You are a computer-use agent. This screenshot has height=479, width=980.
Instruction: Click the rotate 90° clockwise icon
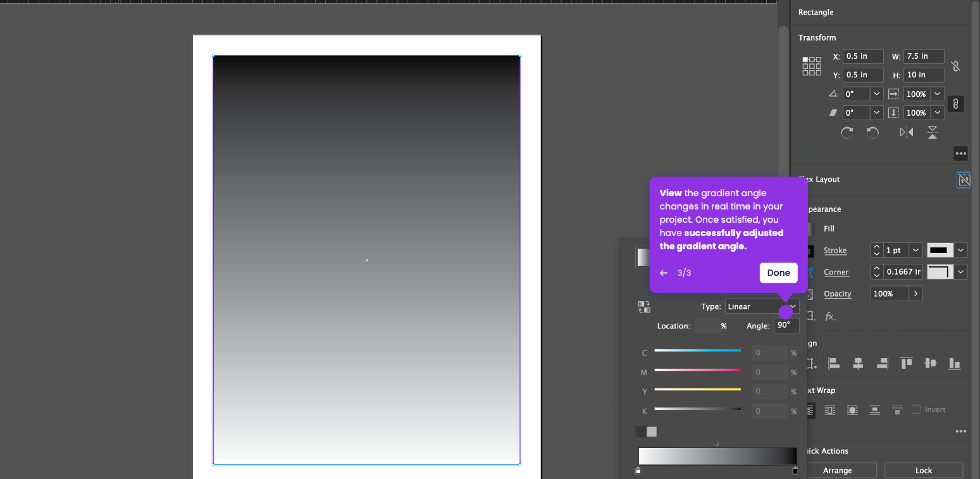(847, 132)
